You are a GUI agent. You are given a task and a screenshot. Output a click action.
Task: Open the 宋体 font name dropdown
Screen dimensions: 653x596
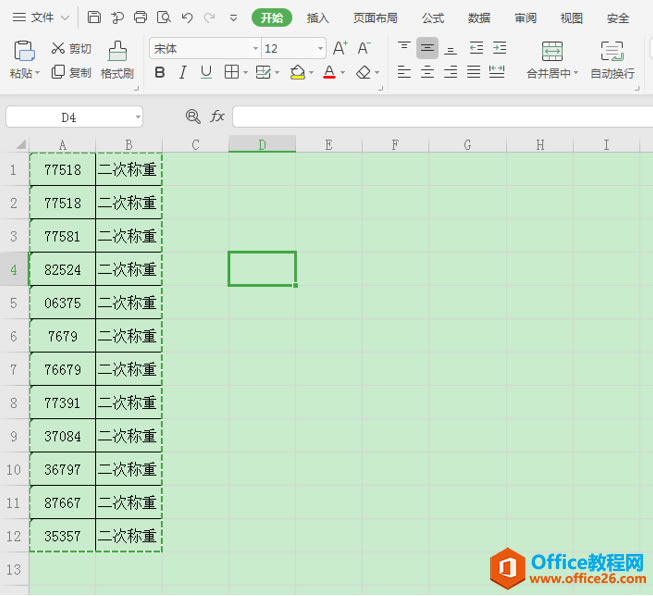tap(255, 49)
